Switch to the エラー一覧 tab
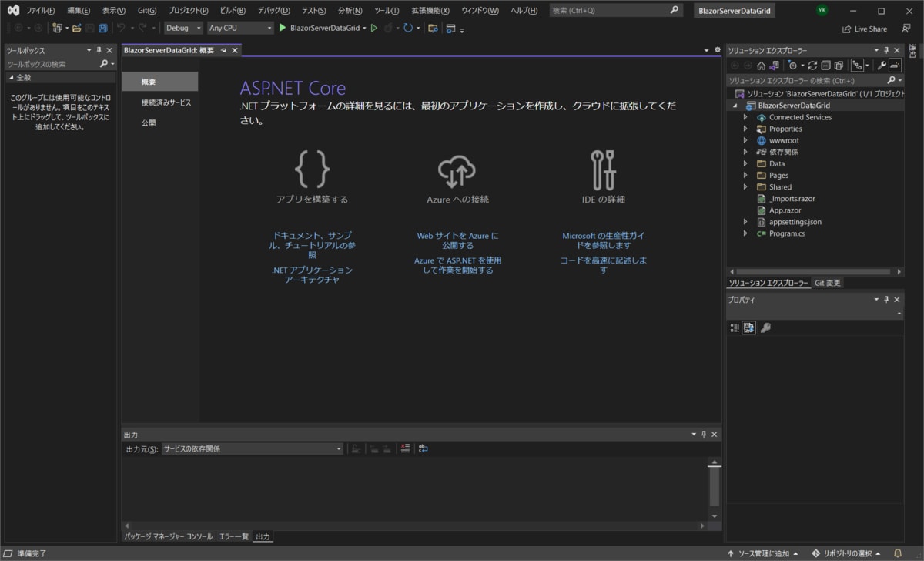 click(x=233, y=536)
